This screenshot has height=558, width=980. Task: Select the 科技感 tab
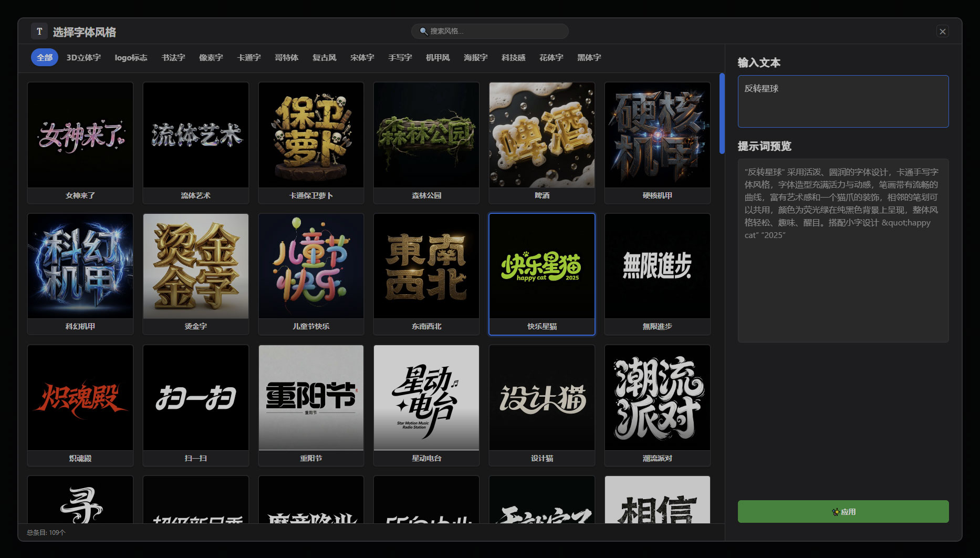(x=514, y=58)
